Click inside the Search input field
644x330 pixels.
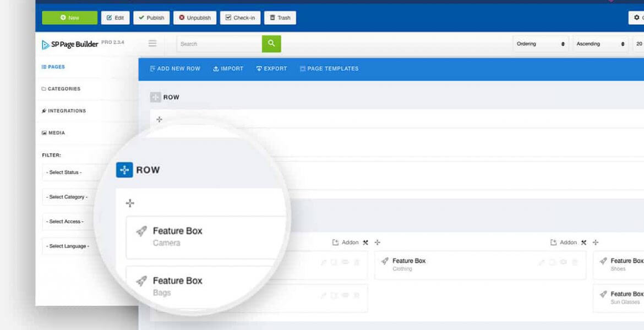coord(217,43)
